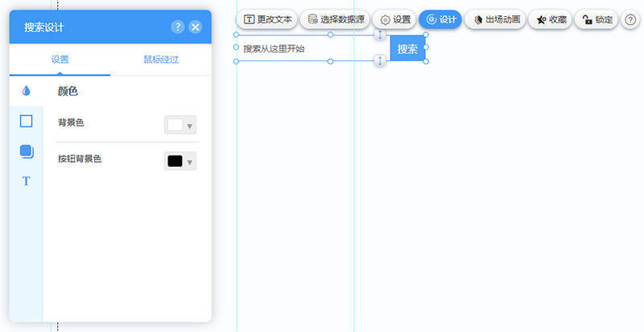Click the 颜色 section heading
This screenshot has width=644, height=332.
point(68,91)
